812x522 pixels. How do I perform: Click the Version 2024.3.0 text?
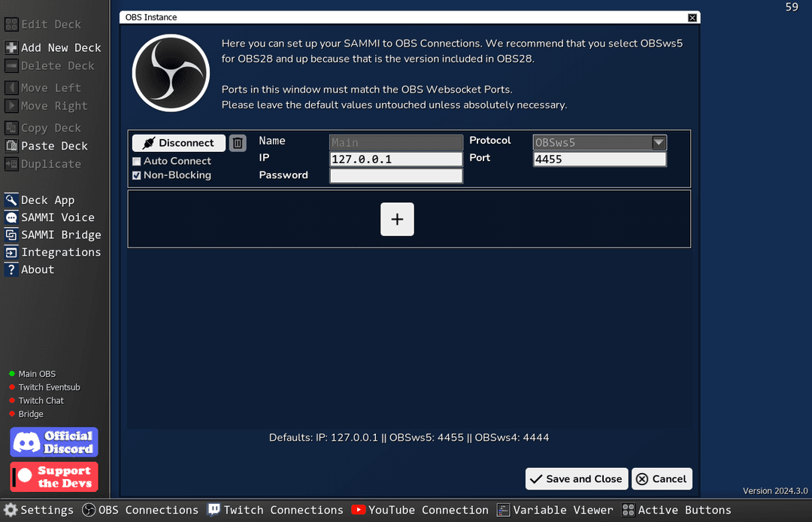pyautogui.click(x=775, y=491)
